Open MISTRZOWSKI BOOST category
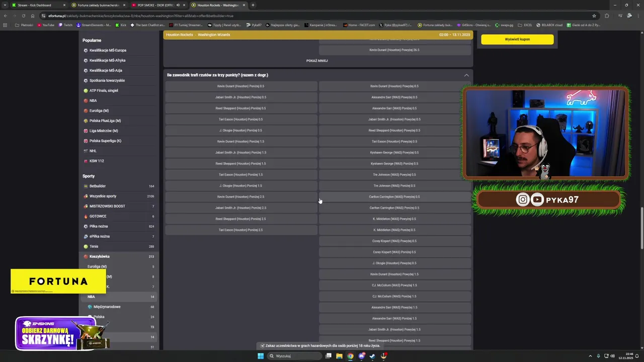The height and width of the screenshot is (362, 644). click(120, 206)
